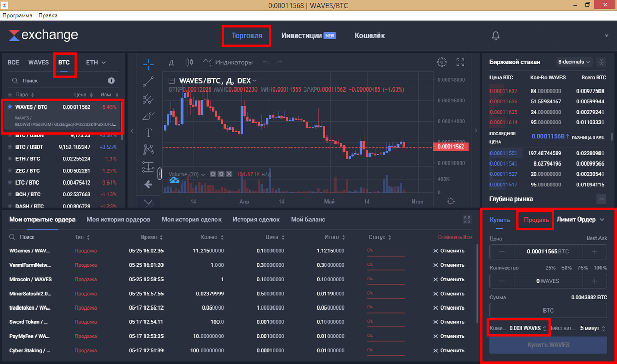Open the Индикаторы chart indicators menu

(228, 62)
